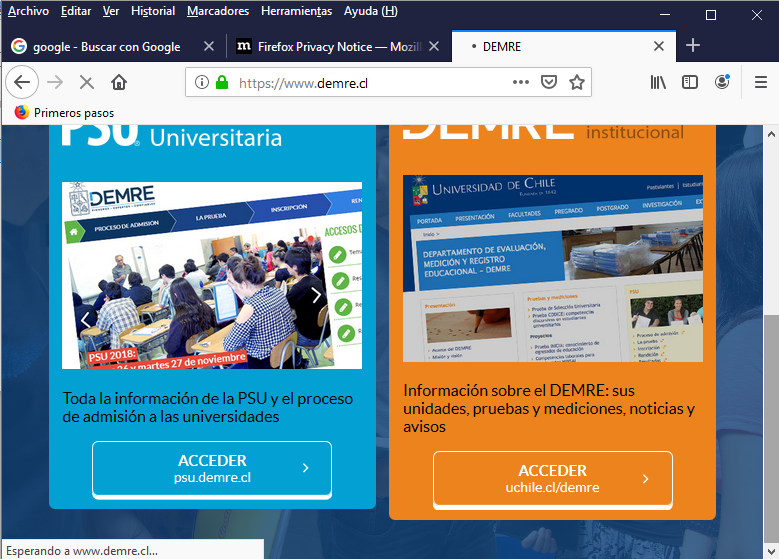
Task: Open the Firefox account icon
Action: (723, 82)
